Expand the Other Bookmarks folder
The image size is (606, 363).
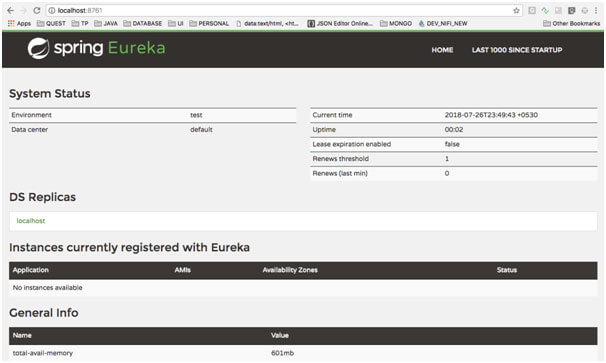(572, 24)
